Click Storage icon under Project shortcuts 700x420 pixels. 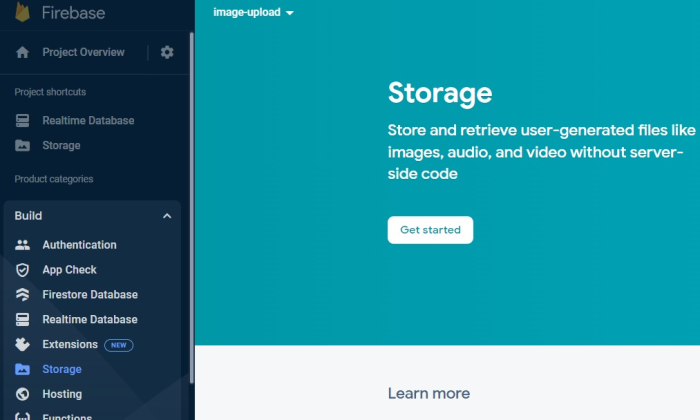22,146
